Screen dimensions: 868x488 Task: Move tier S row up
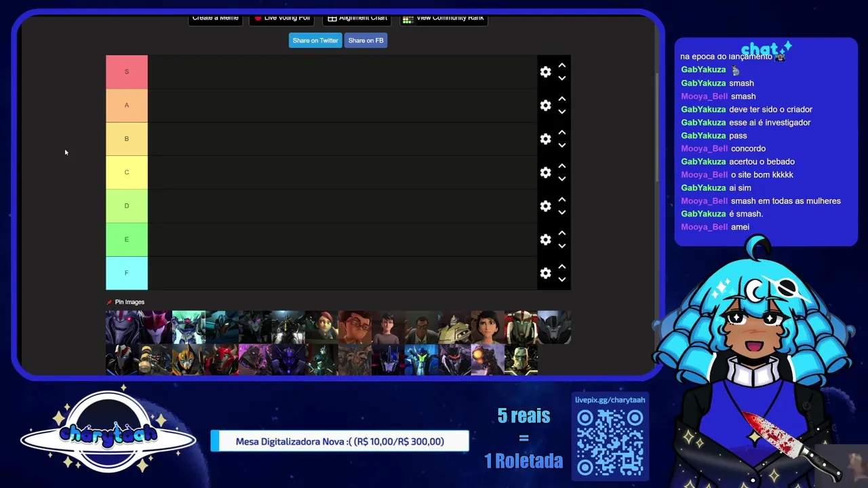click(x=561, y=66)
